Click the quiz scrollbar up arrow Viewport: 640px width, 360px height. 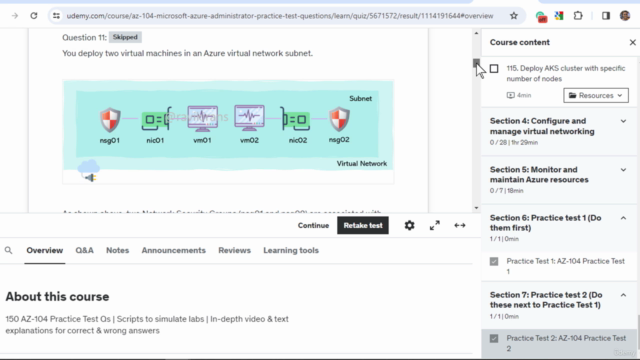pos(476,33)
